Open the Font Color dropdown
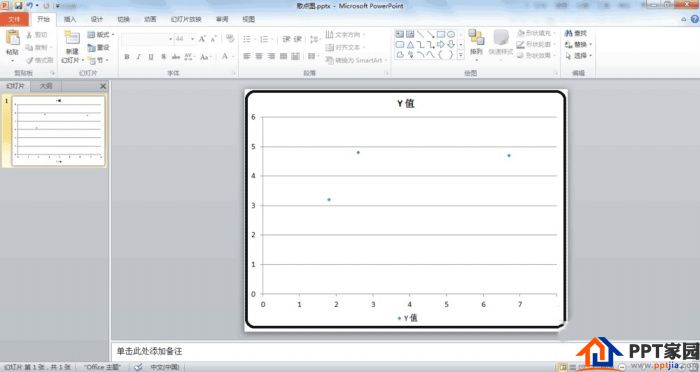700x372 pixels. click(233, 57)
